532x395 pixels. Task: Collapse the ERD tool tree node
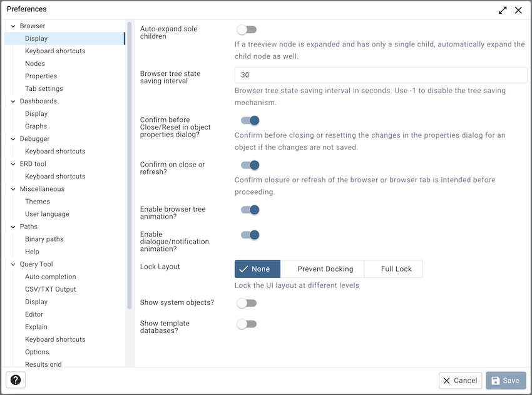point(13,164)
